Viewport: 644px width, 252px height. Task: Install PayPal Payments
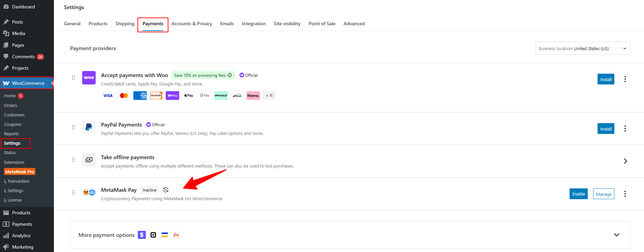pos(606,129)
